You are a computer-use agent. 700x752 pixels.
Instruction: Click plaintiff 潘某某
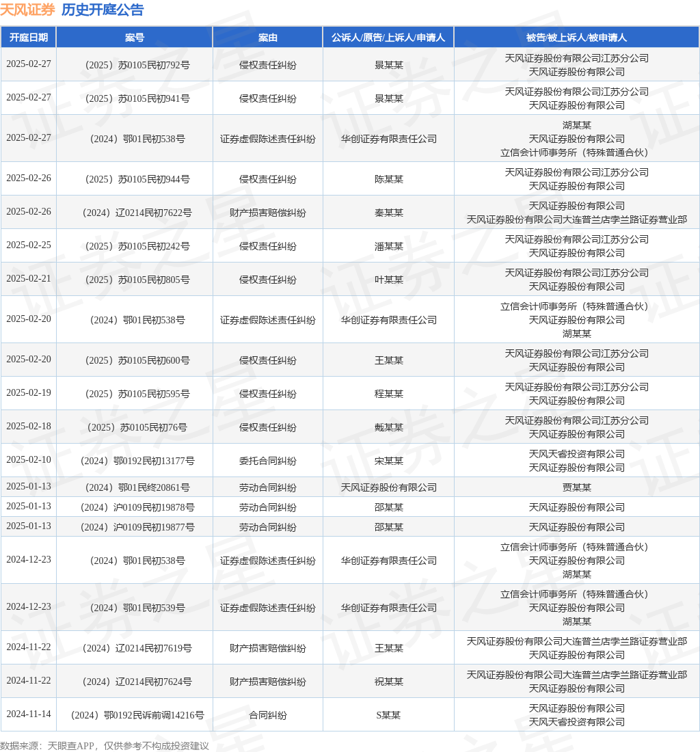click(x=388, y=246)
